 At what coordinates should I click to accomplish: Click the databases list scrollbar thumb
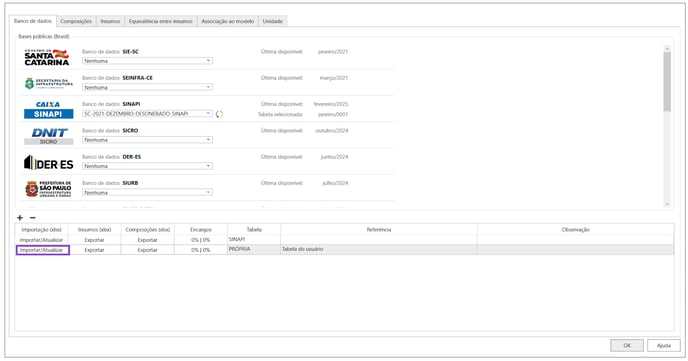coord(667,82)
